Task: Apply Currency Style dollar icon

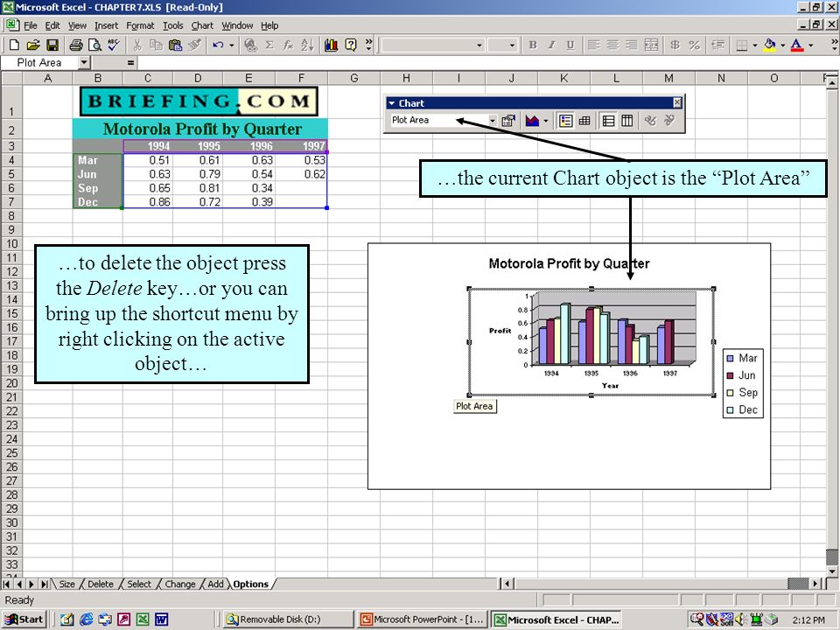Action: click(x=675, y=45)
